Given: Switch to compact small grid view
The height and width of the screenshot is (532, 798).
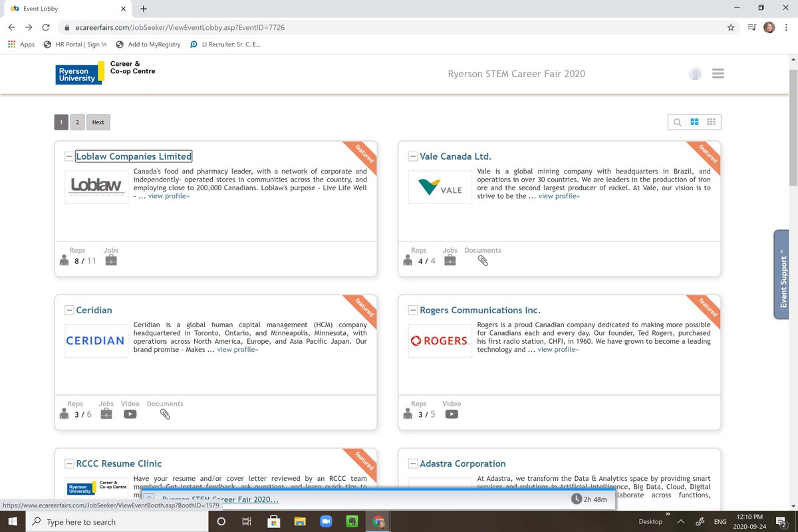Looking at the screenshot, I should click(x=711, y=122).
